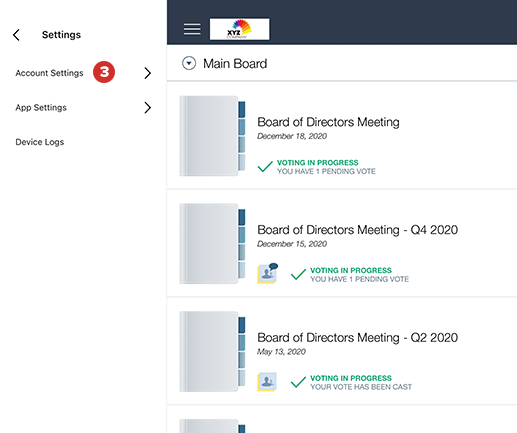This screenshot has height=433, width=517.
Task: Click the red notification badge showing 3
Action: click(104, 72)
